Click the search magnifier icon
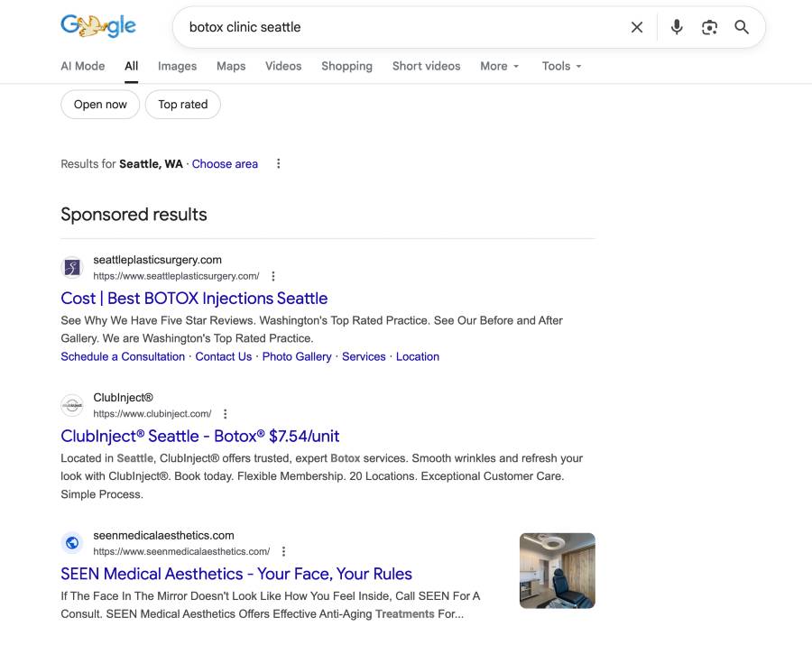 [x=742, y=27]
